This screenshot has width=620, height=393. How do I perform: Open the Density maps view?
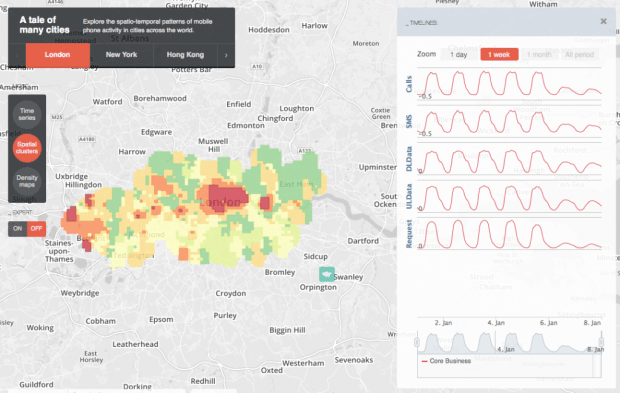click(27, 181)
